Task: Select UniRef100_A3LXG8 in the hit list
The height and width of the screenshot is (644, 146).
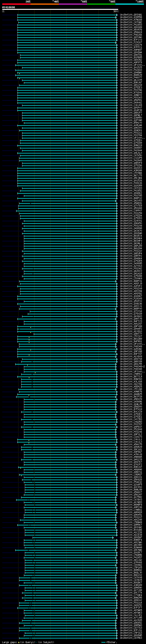Action: pyautogui.click(x=131, y=382)
